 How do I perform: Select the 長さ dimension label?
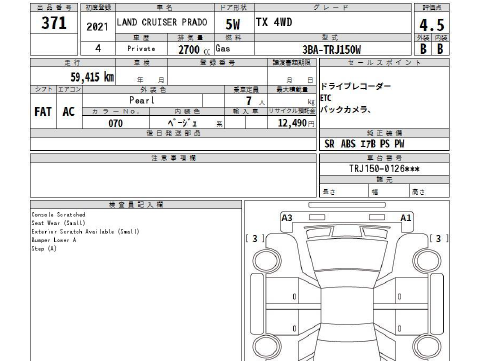(329, 192)
